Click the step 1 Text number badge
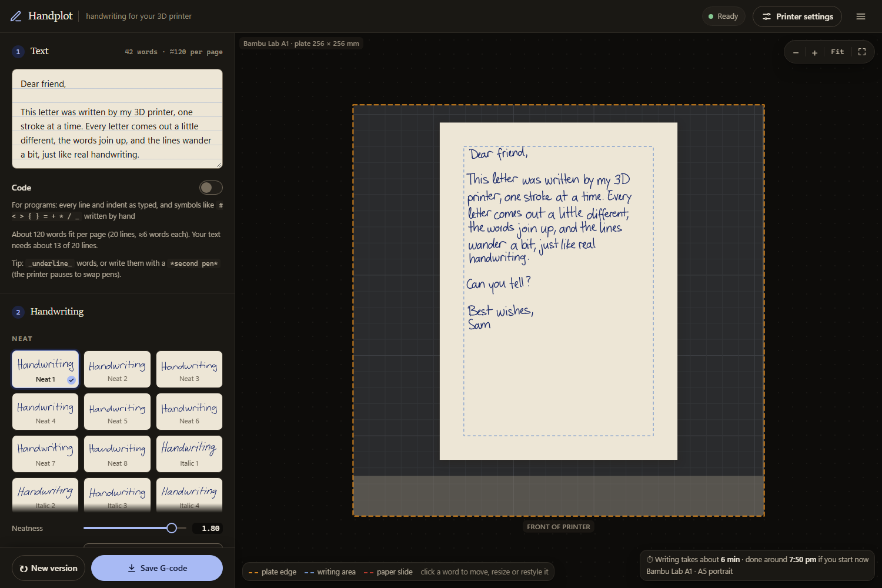Image resolution: width=882 pixels, height=588 pixels. pos(18,51)
